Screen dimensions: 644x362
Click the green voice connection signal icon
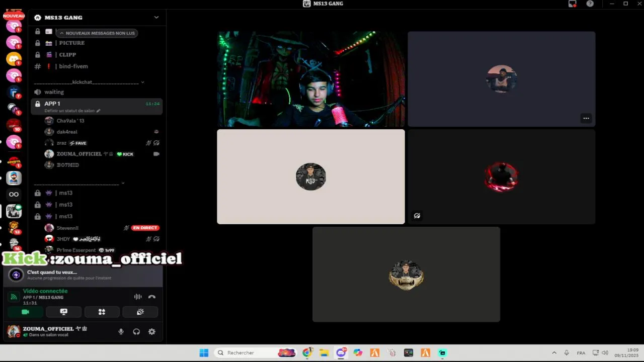tap(14, 297)
